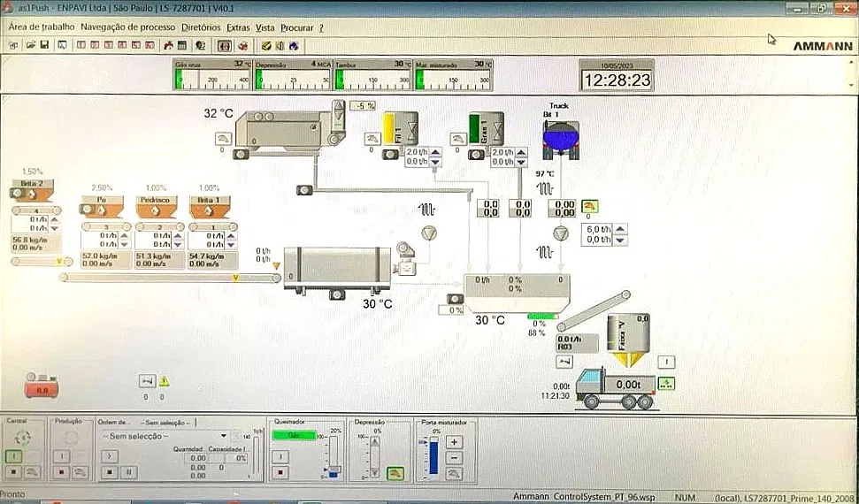The width and height of the screenshot is (859, 504).
Task: Open the Extras menu
Action: (238, 27)
